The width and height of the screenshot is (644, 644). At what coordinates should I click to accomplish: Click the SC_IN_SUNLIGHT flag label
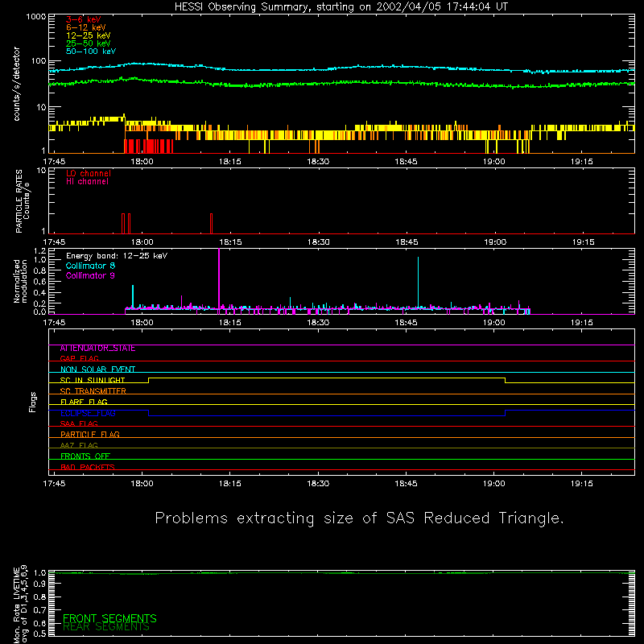pyautogui.click(x=93, y=380)
